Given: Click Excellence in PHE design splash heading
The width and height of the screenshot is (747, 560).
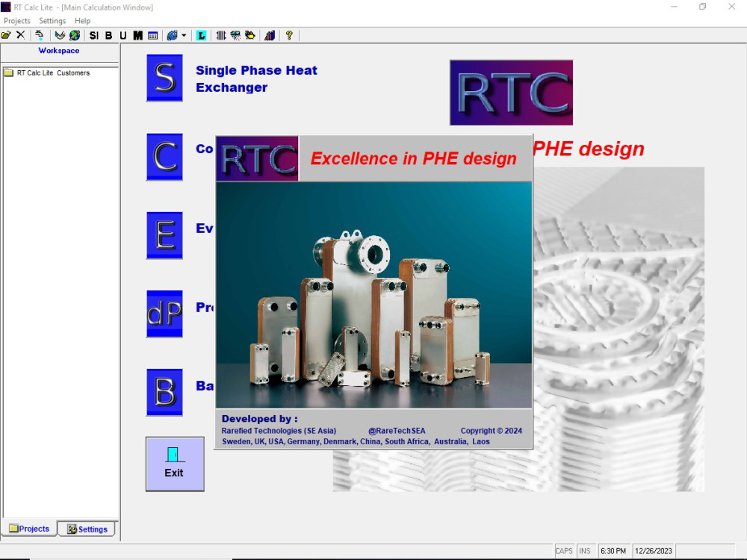Looking at the screenshot, I should (x=414, y=158).
